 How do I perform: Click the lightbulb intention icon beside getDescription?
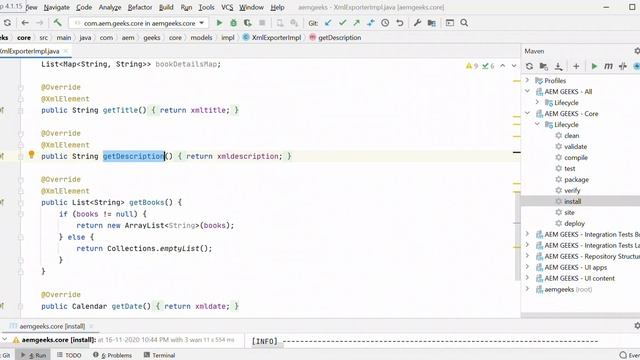(31, 155)
